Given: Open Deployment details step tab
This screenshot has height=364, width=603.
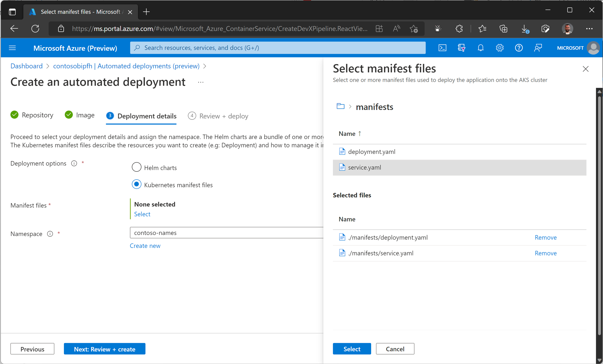Looking at the screenshot, I should (141, 116).
